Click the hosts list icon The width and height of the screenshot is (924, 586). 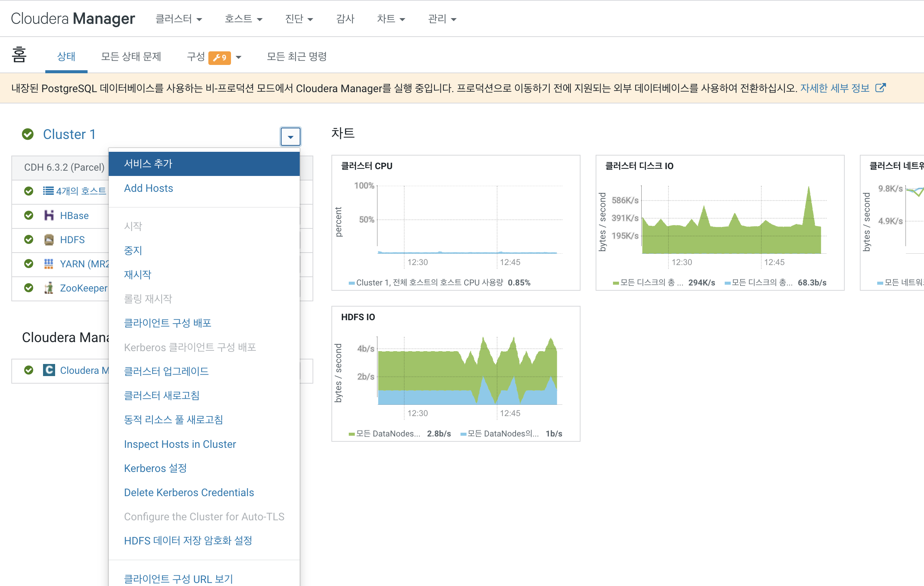pos(48,191)
